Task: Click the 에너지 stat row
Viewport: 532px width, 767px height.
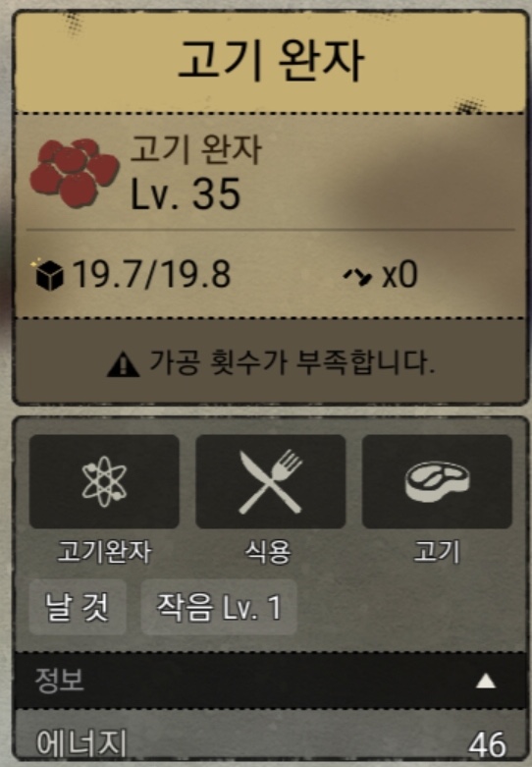Action: click(270, 742)
